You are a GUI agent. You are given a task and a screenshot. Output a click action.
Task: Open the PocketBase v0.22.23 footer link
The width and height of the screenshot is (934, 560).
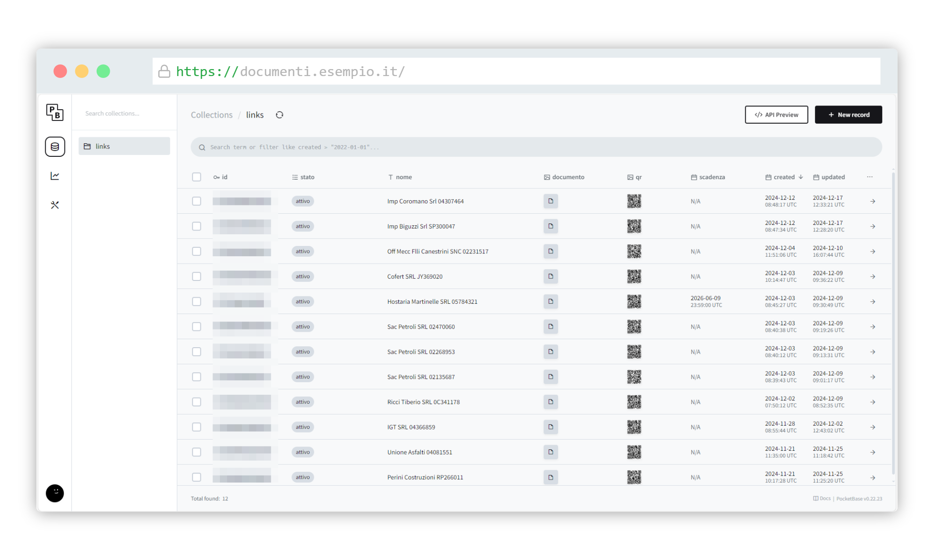click(x=859, y=498)
